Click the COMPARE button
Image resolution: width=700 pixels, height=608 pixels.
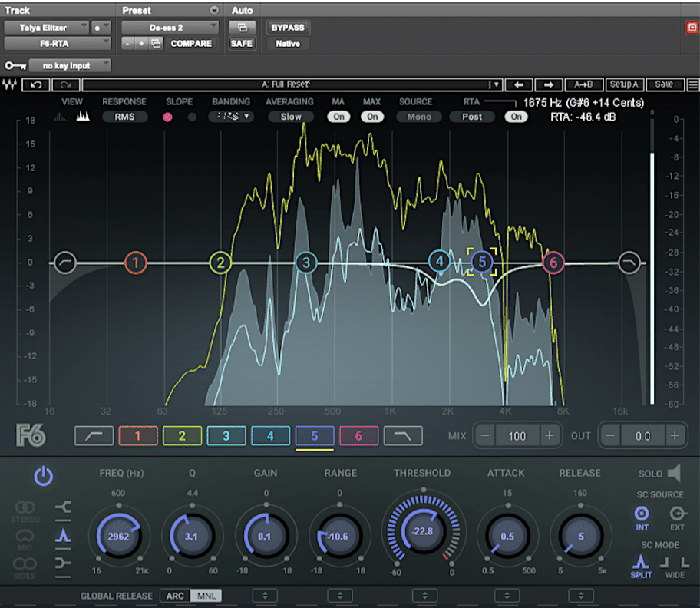tap(191, 43)
